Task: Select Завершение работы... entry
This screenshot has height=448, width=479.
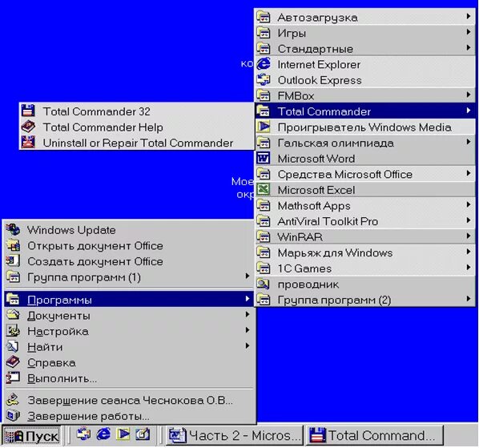Action: coord(129,416)
